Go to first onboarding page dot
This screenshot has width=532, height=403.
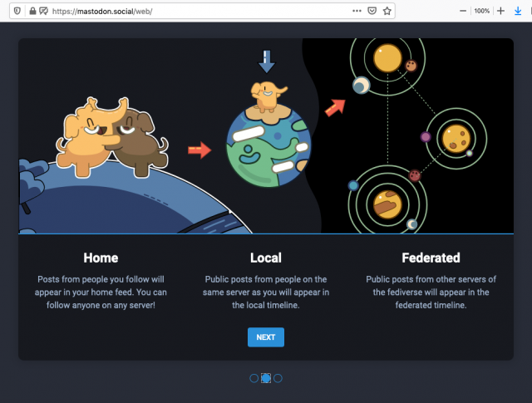pos(254,378)
